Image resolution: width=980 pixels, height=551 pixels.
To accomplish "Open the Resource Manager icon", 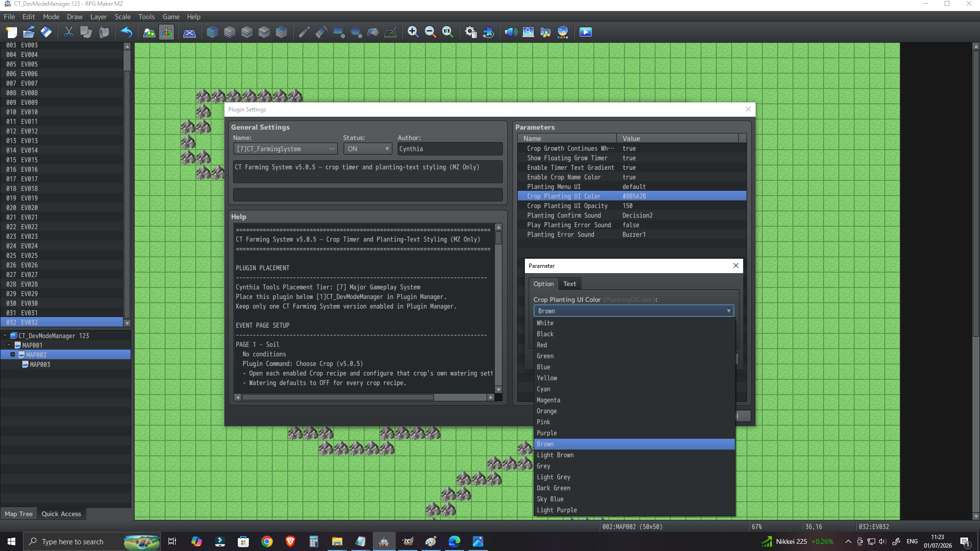I will [546, 32].
